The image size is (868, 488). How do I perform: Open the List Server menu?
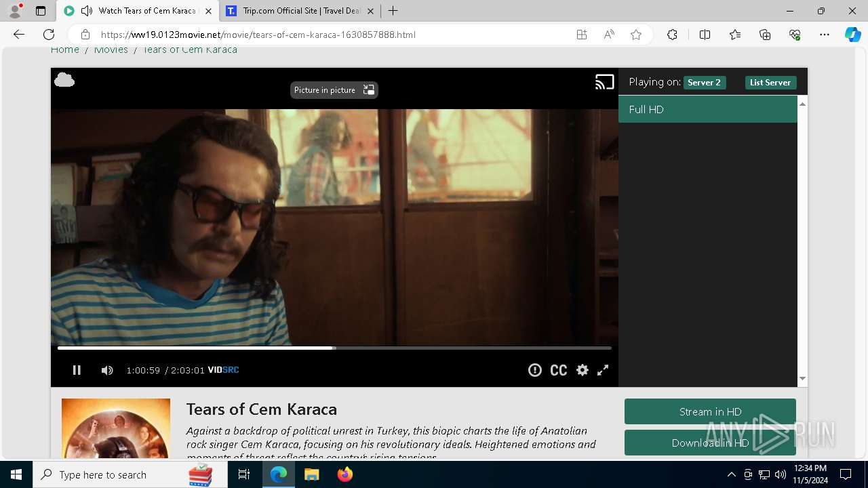pyautogui.click(x=770, y=83)
